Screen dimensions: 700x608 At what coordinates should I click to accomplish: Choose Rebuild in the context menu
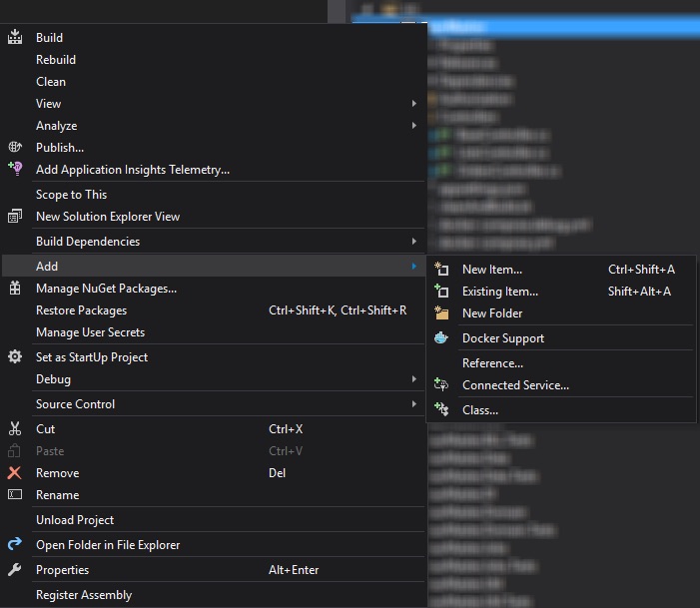coord(214,59)
